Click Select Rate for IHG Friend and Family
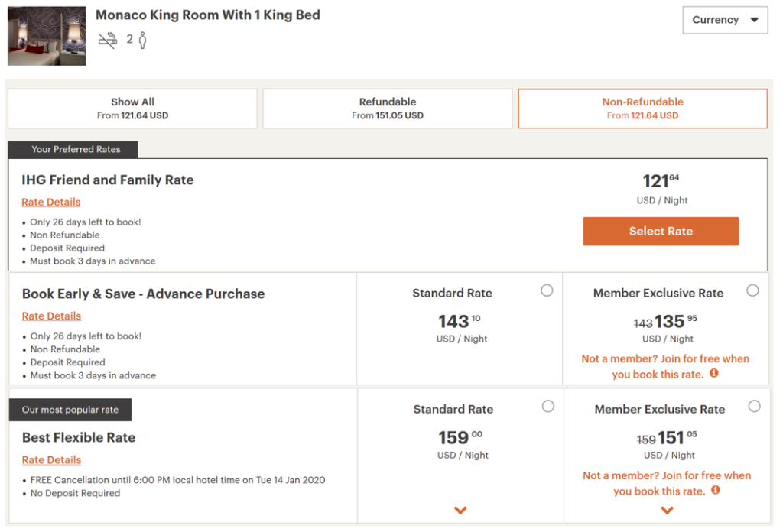783x532 pixels. (661, 231)
